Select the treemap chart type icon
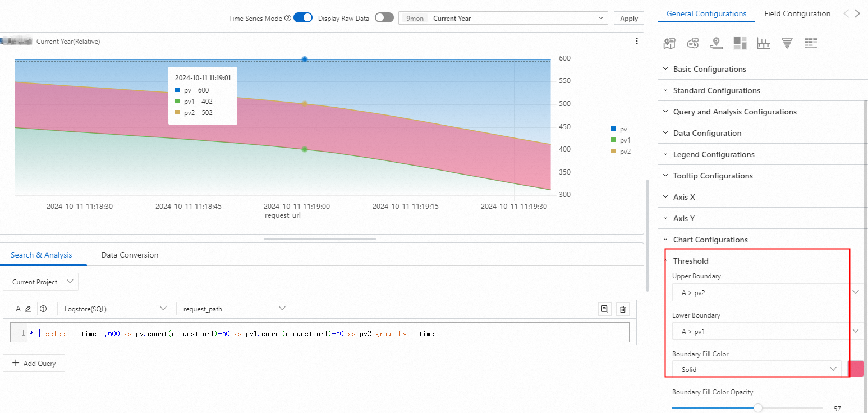 pyautogui.click(x=740, y=43)
